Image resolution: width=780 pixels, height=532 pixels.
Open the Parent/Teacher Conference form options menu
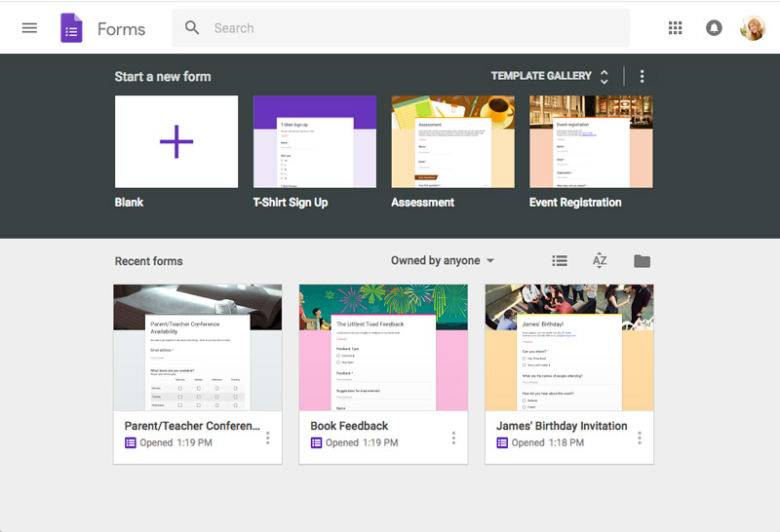pyautogui.click(x=268, y=438)
